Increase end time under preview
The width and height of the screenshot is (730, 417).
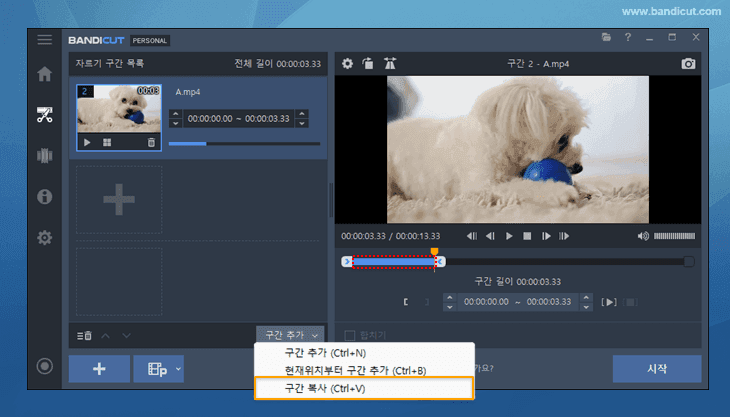pos(586,297)
